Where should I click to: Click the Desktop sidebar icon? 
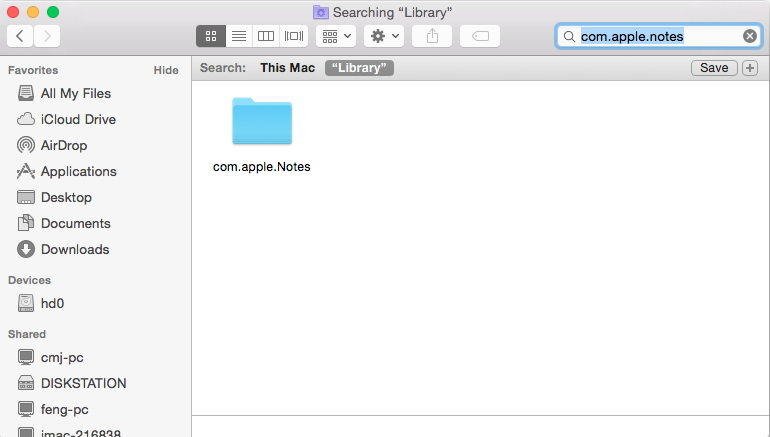coord(26,197)
